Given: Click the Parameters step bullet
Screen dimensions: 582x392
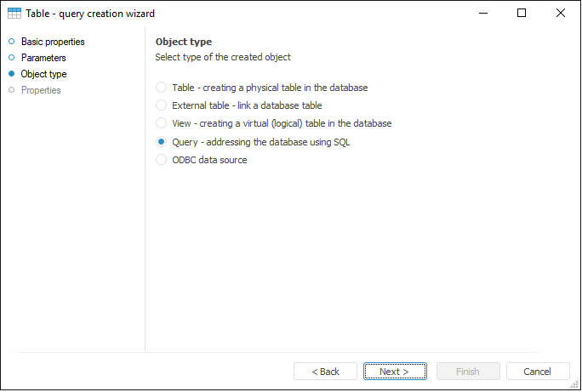Looking at the screenshot, I should (x=12, y=58).
